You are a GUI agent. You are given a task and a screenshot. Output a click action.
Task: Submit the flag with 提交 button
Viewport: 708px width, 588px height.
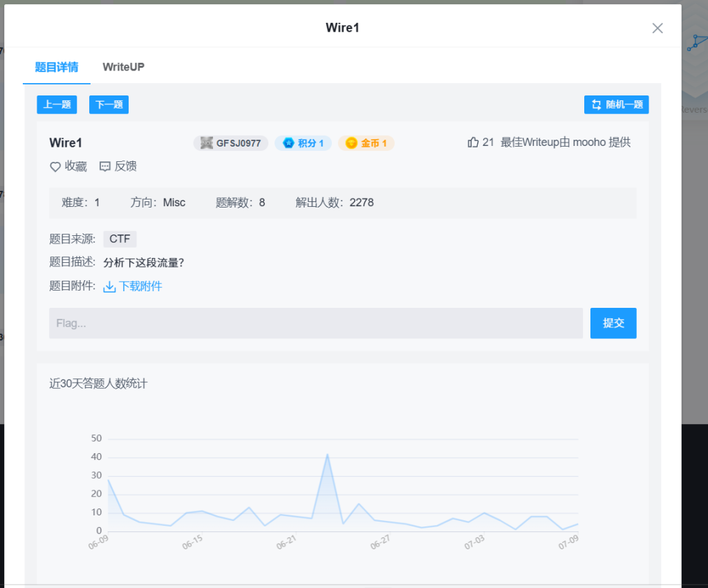(x=613, y=323)
